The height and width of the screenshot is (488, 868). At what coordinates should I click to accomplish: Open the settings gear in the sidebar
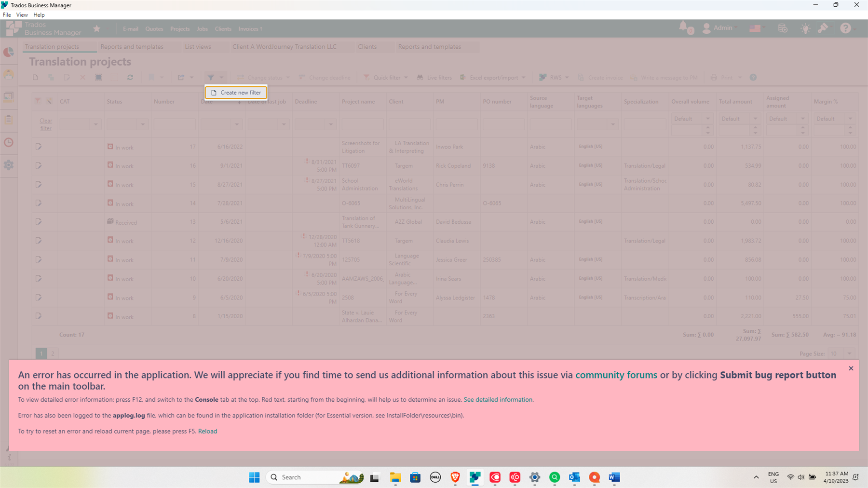[x=9, y=165]
